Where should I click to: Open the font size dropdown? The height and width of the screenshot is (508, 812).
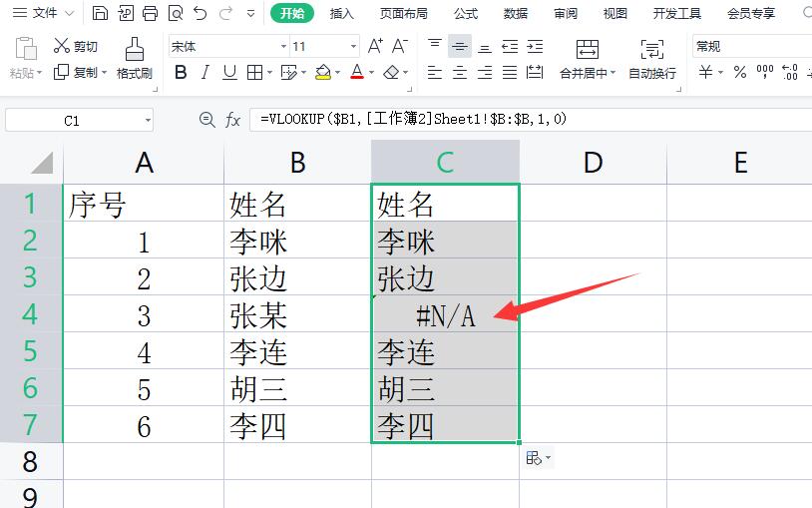tap(353, 47)
